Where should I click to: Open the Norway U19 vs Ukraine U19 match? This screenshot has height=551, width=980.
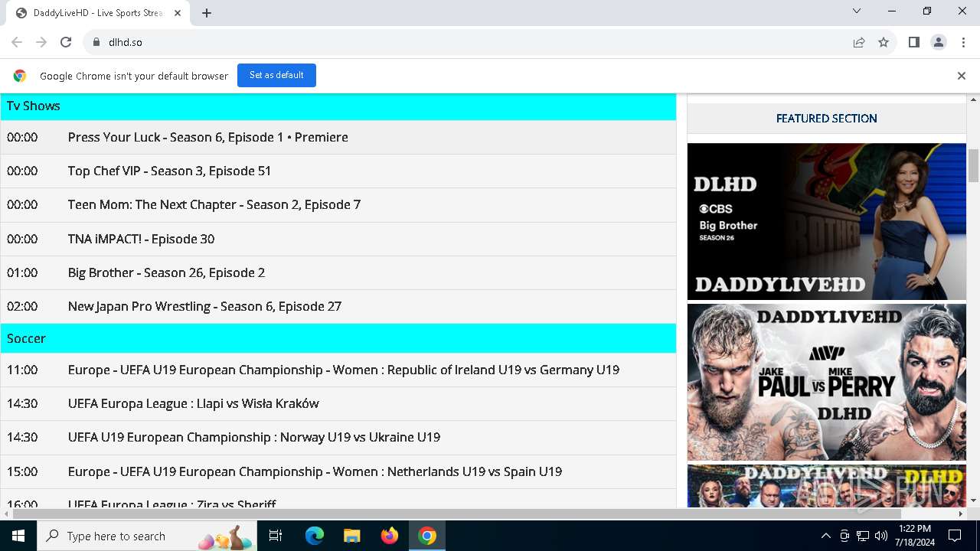click(x=253, y=437)
